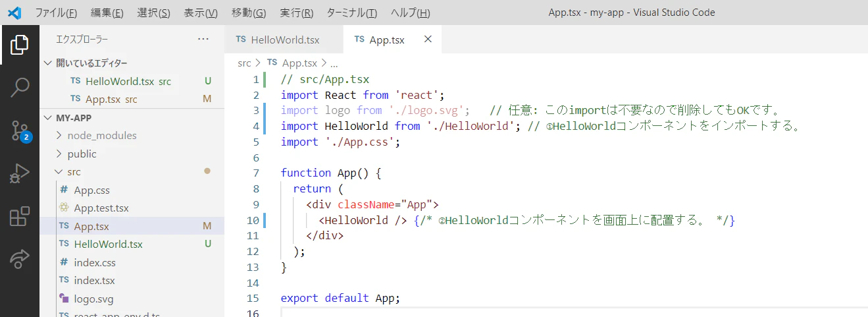The height and width of the screenshot is (317, 868).
Task: Click the './logo.svg' import string
Action: [x=428, y=110]
